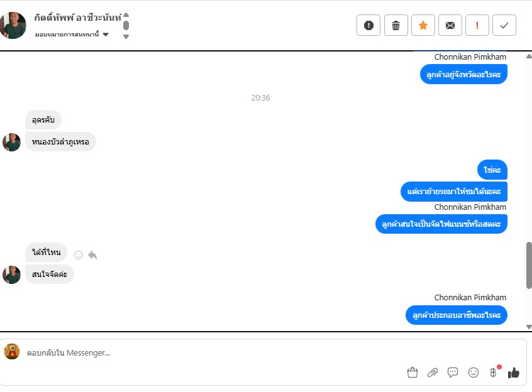Send a thumbs up like
This screenshot has width=532, height=392.
click(514, 373)
